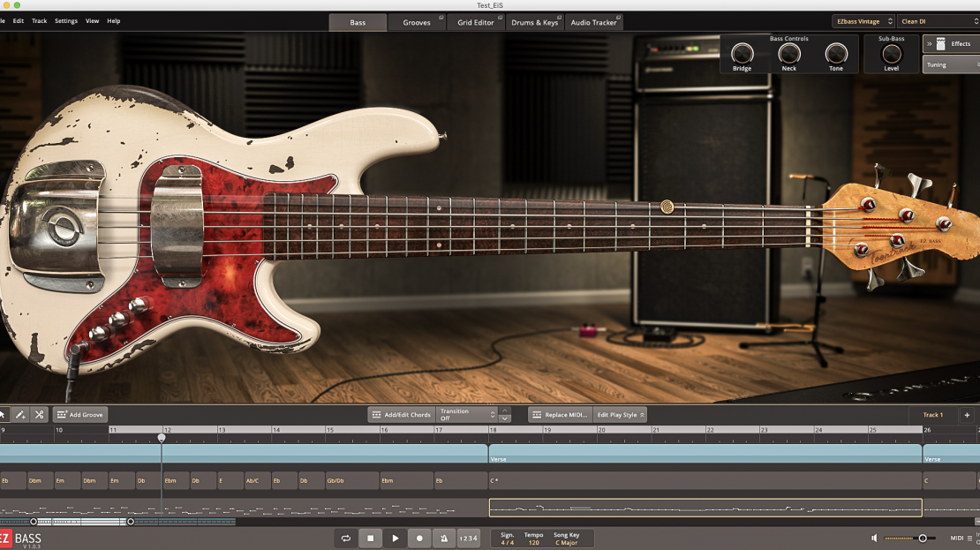Image resolution: width=980 pixels, height=550 pixels.
Task: Click the Bridge pickup knob
Action: pyautogui.click(x=743, y=54)
